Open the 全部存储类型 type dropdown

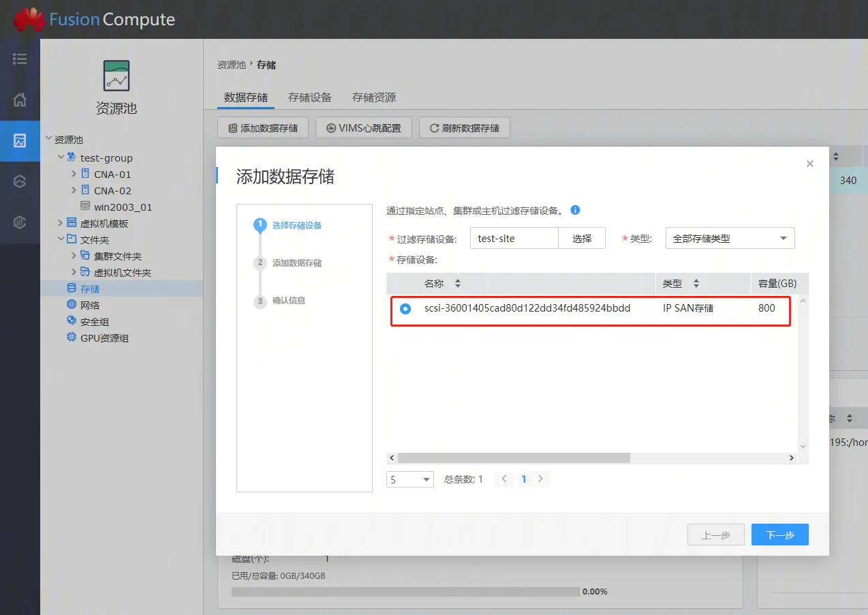[x=730, y=239]
